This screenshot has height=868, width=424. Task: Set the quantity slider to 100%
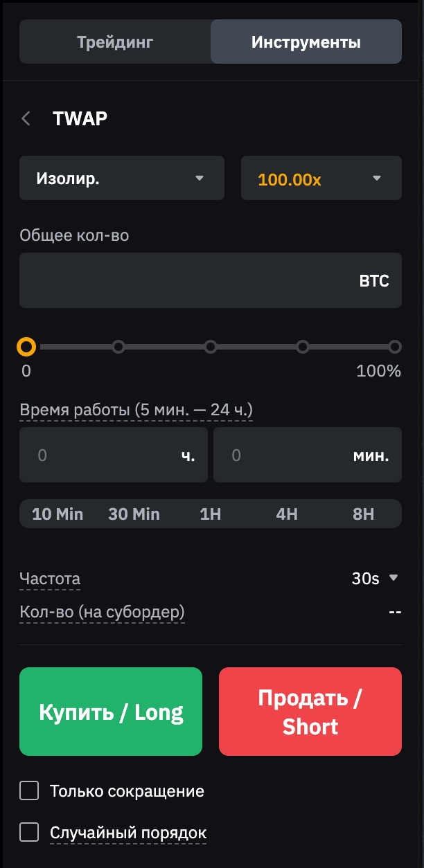(395, 346)
